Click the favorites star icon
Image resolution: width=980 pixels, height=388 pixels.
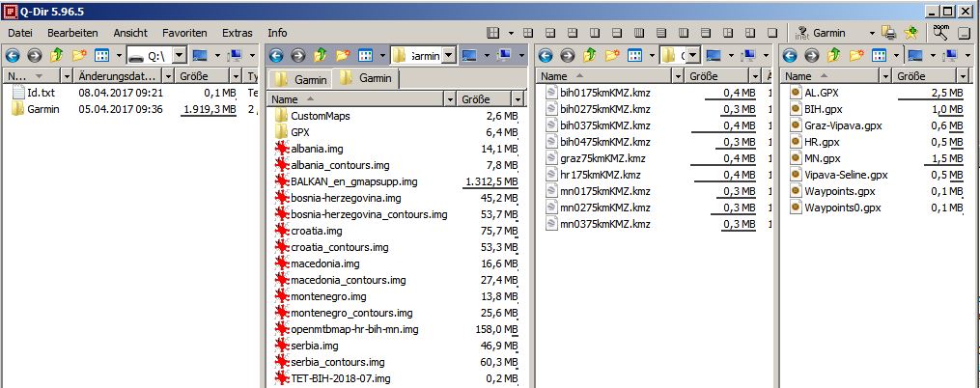tap(909, 33)
